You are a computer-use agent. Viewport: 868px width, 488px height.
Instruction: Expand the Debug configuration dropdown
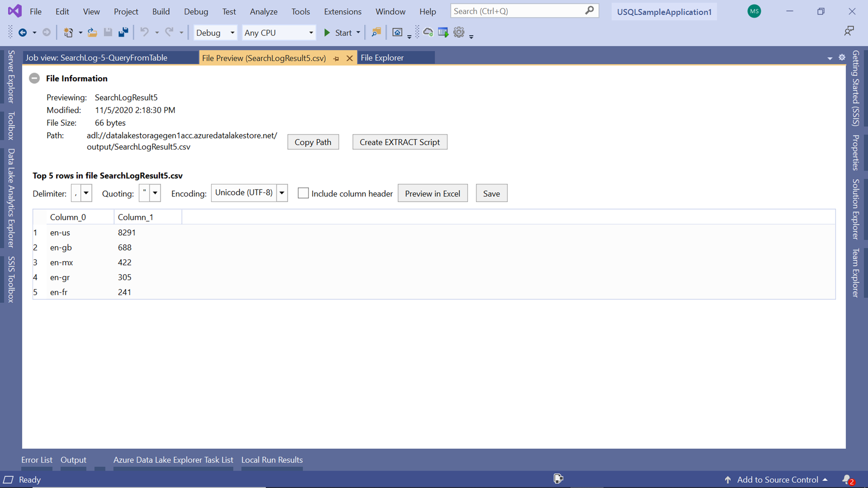[x=232, y=33]
